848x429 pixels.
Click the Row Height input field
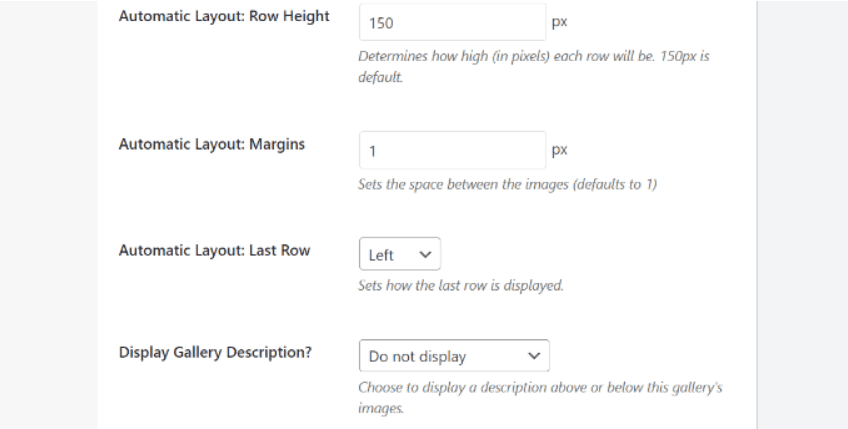coord(452,22)
